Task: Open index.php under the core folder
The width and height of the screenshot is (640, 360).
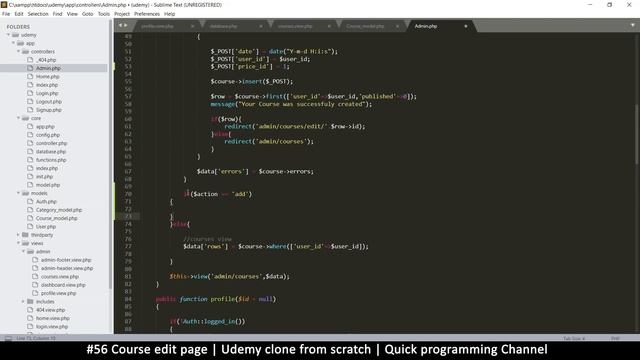Action: [47, 168]
